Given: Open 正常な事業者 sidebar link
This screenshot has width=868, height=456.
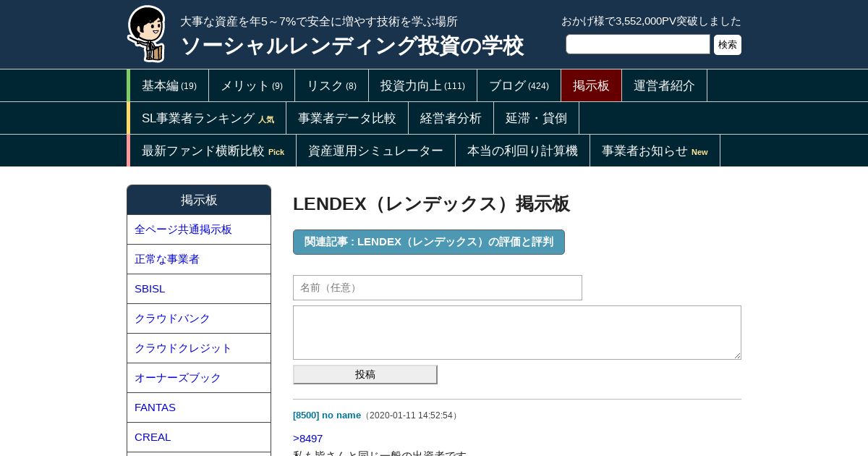Looking at the screenshot, I should click(199, 259).
